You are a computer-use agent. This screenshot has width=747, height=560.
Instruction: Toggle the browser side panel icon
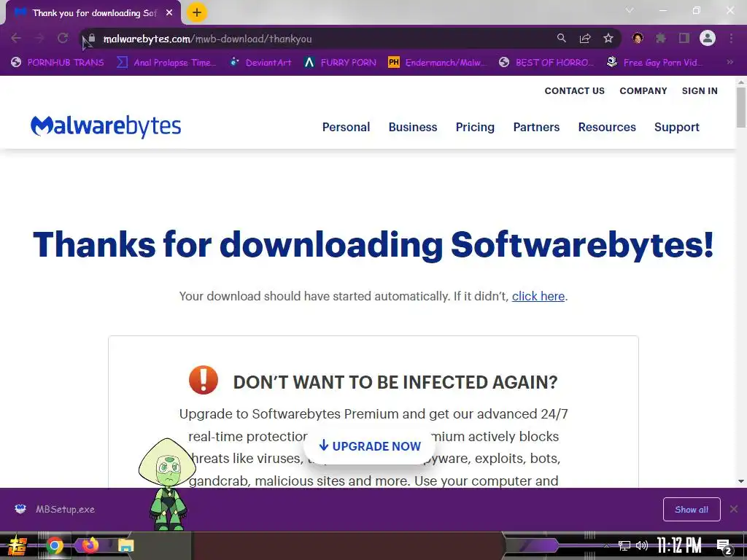tap(684, 39)
